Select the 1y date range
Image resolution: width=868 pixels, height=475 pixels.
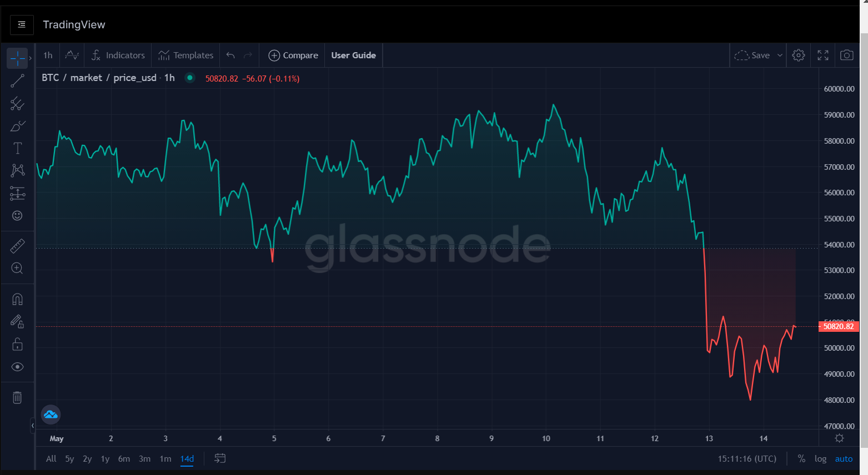point(105,459)
